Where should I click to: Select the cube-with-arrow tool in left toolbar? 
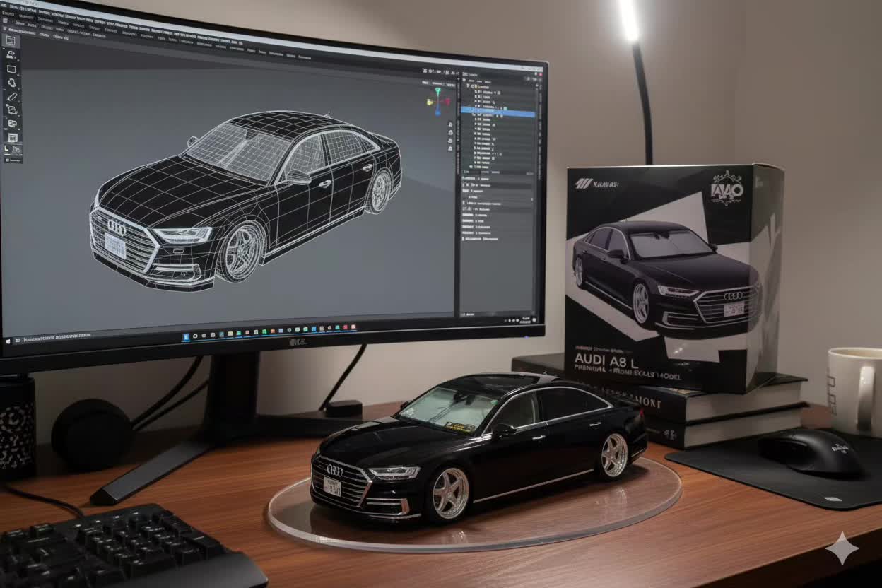pyautogui.click(x=12, y=110)
